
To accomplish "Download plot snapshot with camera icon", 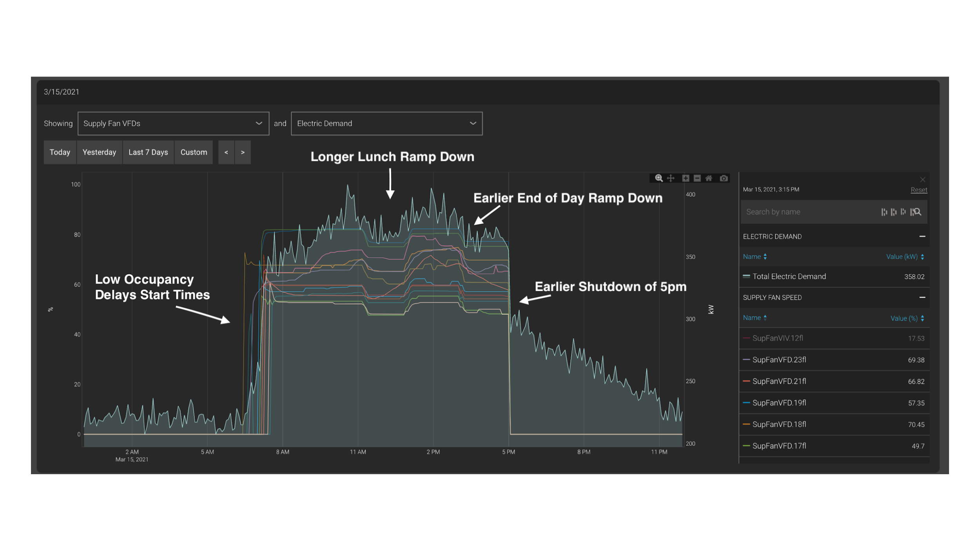I will 724,178.
